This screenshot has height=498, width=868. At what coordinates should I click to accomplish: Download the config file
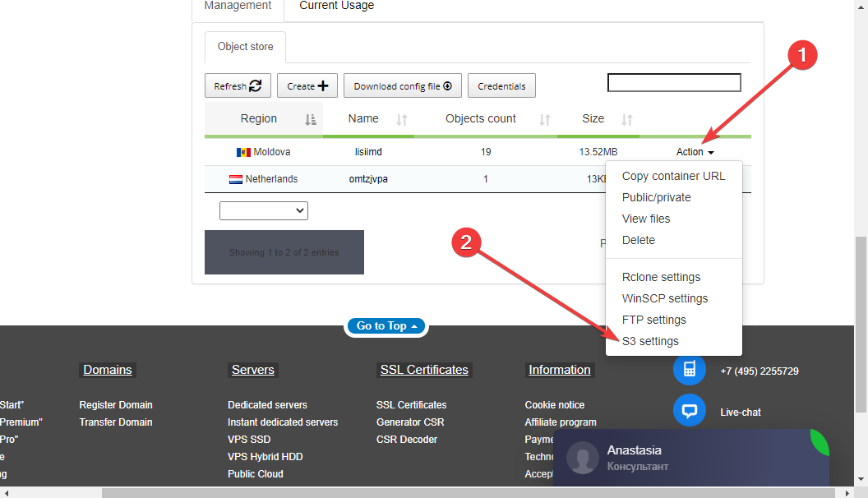pyautogui.click(x=403, y=86)
